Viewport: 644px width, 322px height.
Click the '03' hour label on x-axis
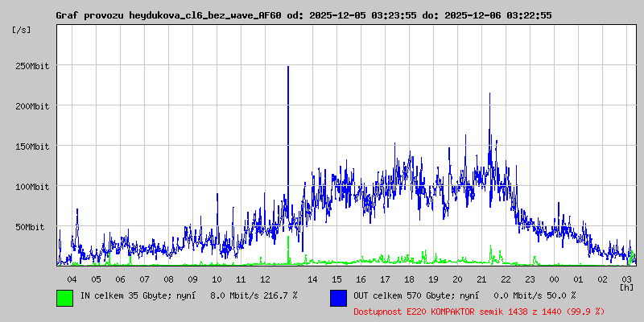[627, 279]
